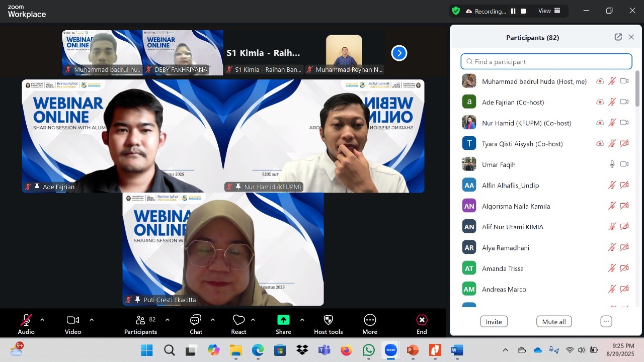Screen dimensions: 644x362
Task: Open Dropbox from the taskbar
Action: coord(302,350)
